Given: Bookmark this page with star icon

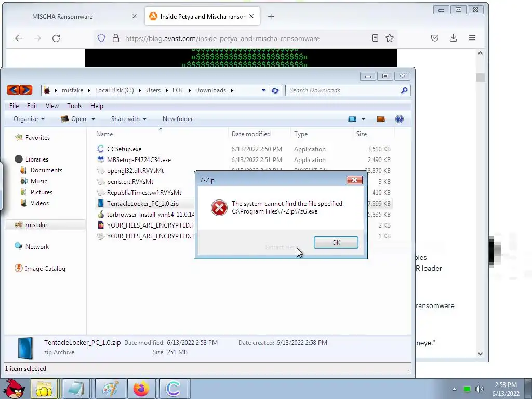Looking at the screenshot, I should click(x=390, y=38).
